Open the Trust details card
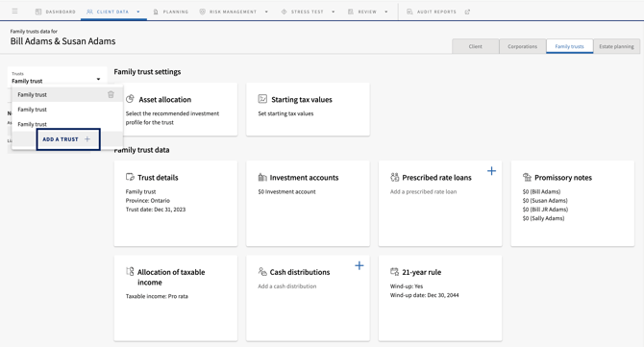Image resolution: width=644 pixels, height=347 pixels. pyautogui.click(x=176, y=204)
